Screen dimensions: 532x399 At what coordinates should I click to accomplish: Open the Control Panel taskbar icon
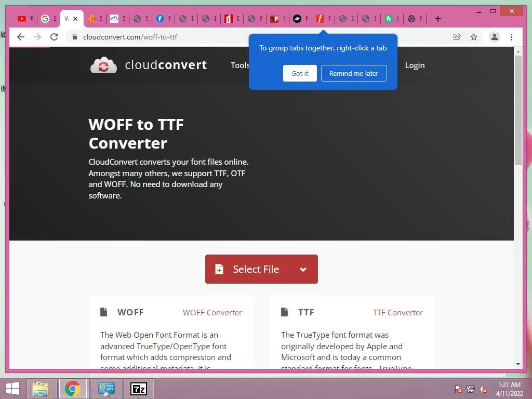click(x=106, y=389)
